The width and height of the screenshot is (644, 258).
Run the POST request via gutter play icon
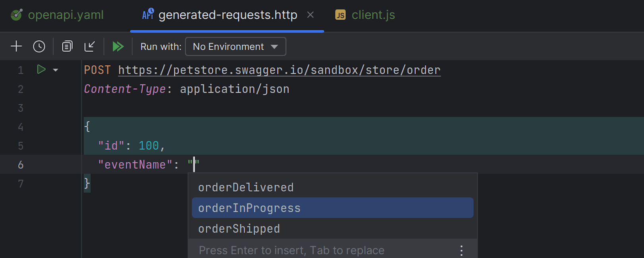pos(41,70)
